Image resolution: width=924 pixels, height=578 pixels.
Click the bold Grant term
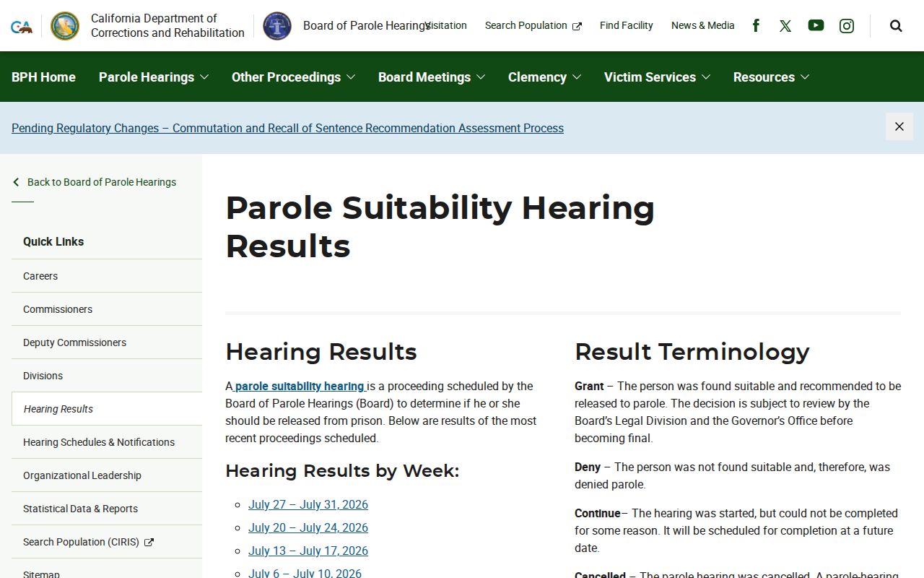pos(589,386)
